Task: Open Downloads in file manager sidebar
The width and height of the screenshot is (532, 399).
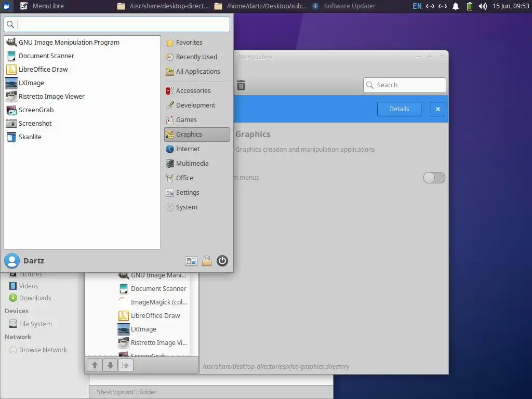Action: point(30,298)
